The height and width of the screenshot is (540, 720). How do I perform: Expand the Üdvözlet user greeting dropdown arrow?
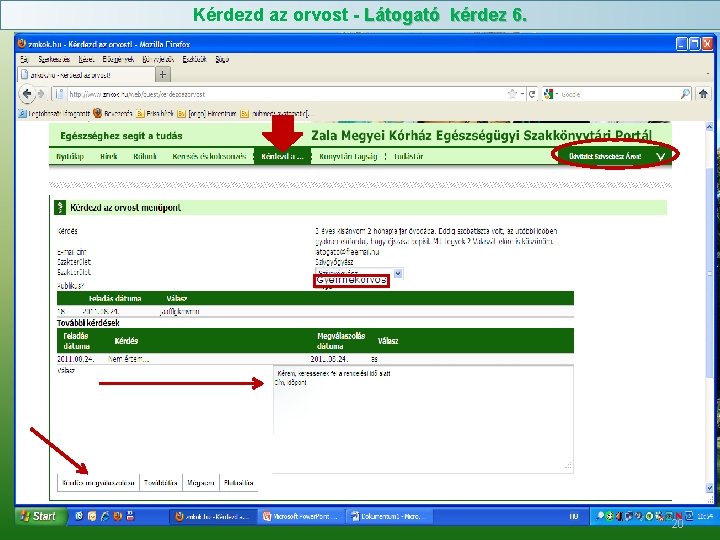(660, 157)
